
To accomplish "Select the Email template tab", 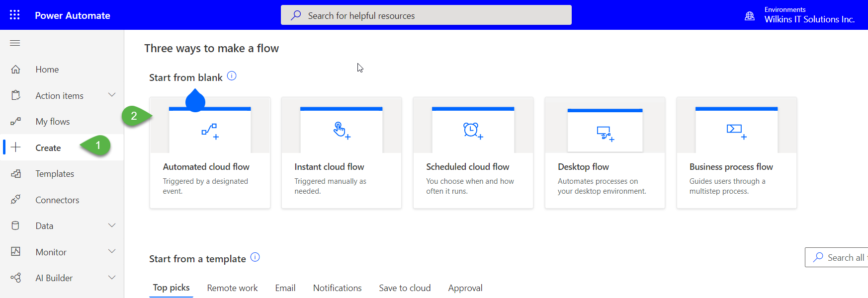I will pyautogui.click(x=285, y=288).
